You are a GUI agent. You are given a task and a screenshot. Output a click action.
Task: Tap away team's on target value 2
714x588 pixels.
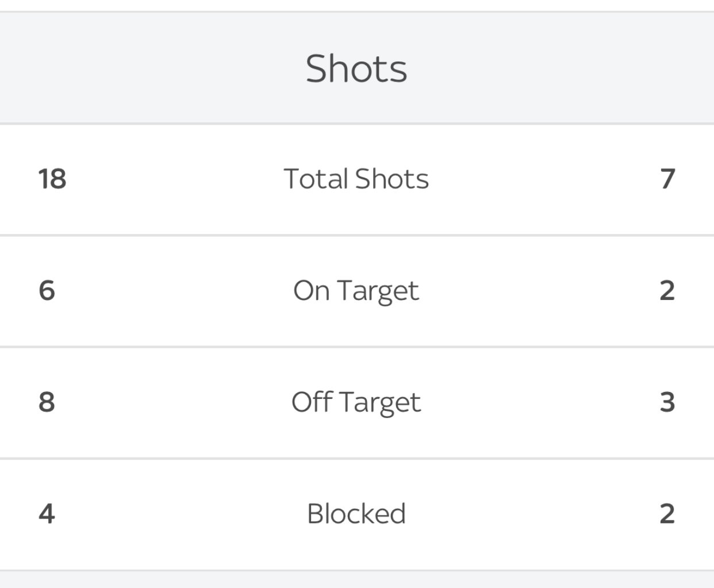pos(667,290)
